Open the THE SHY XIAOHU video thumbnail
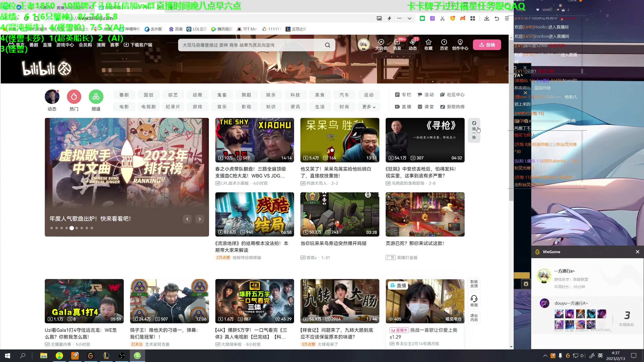Screen dimensions: 644x362 pyautogui.click(x=255, y=140)
